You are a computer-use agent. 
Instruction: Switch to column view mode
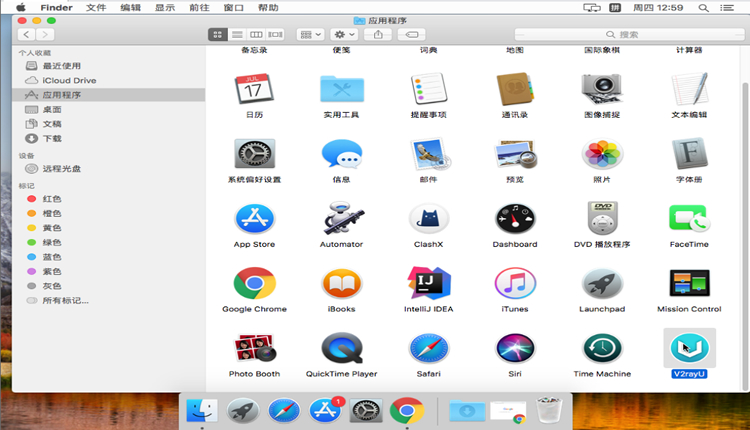[255, 34]
